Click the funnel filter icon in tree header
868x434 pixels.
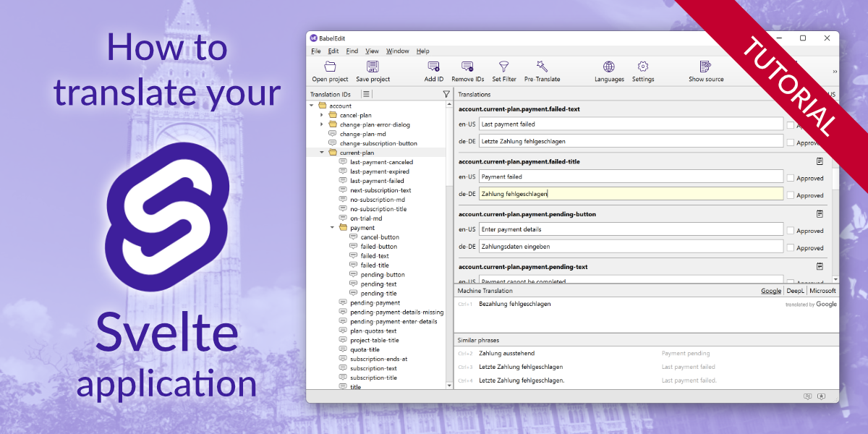446,94
